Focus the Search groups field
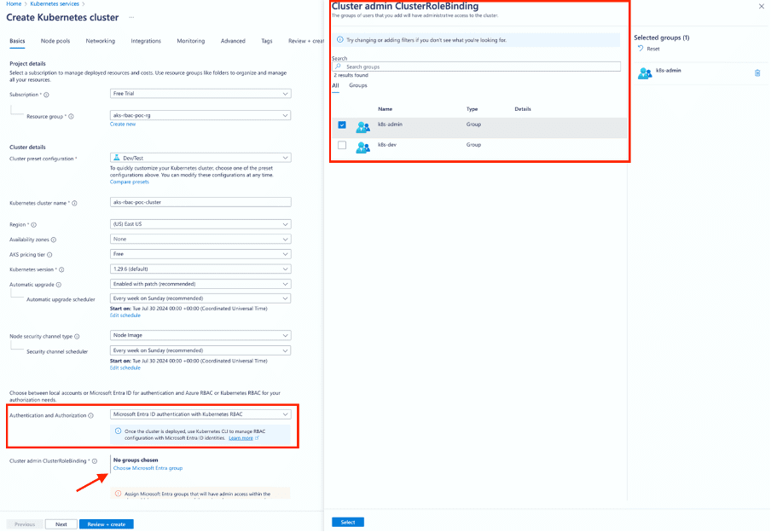This screenshot has height=532, width=771. 476,66
